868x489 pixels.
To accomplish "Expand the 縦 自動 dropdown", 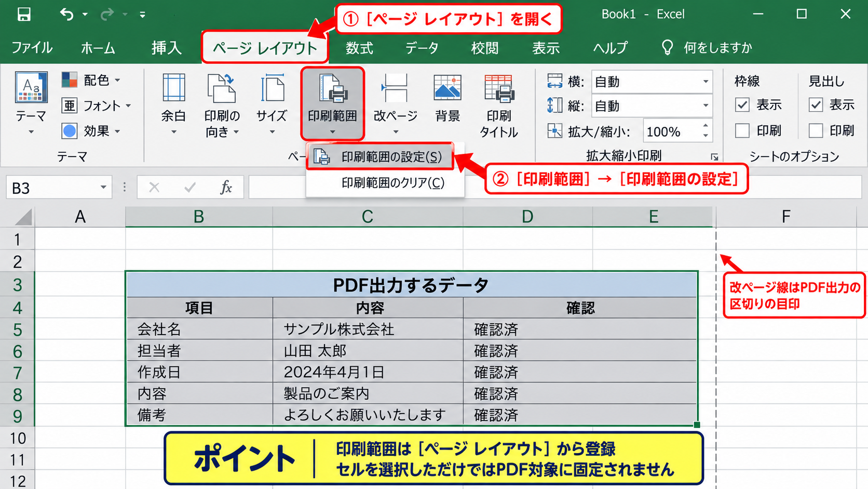I will pos(706,106).
